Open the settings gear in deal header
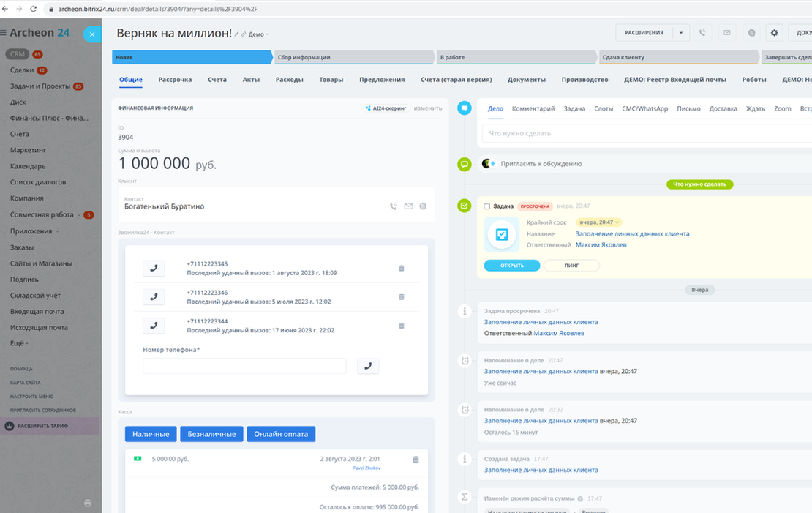This screenshot has width=812, height=513. pos(774,33)
